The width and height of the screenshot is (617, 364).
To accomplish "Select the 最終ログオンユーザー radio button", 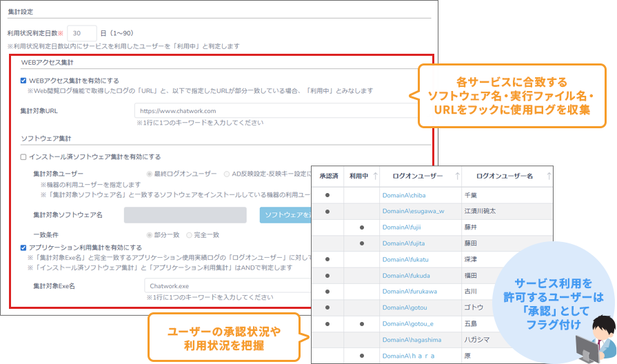I will (x=150, y=174).
